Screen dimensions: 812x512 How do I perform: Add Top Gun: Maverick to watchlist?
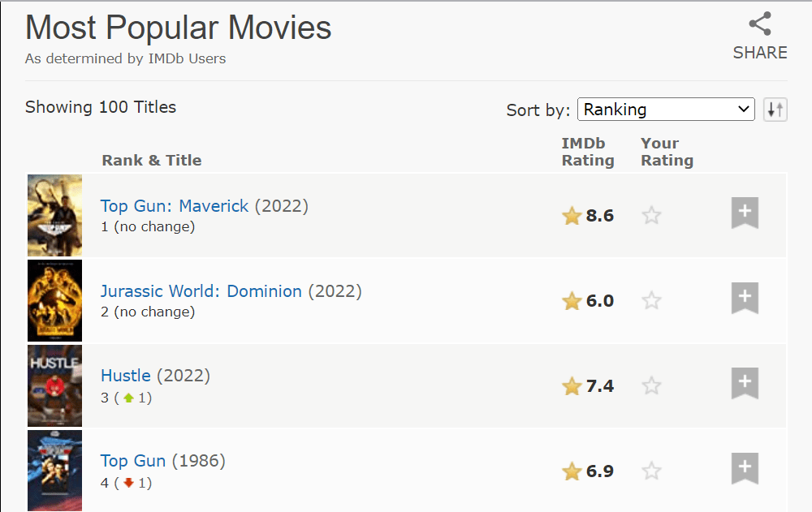click(x=745, y=214)
